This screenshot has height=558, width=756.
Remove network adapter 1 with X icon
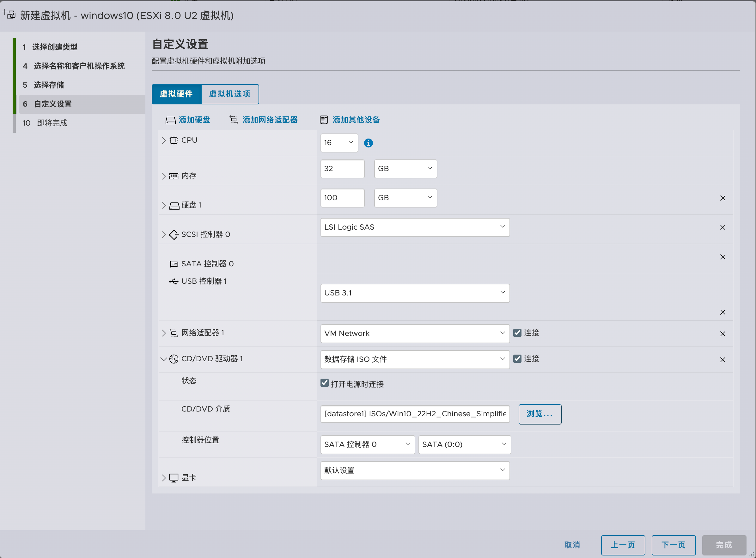(x=722, y=334)
